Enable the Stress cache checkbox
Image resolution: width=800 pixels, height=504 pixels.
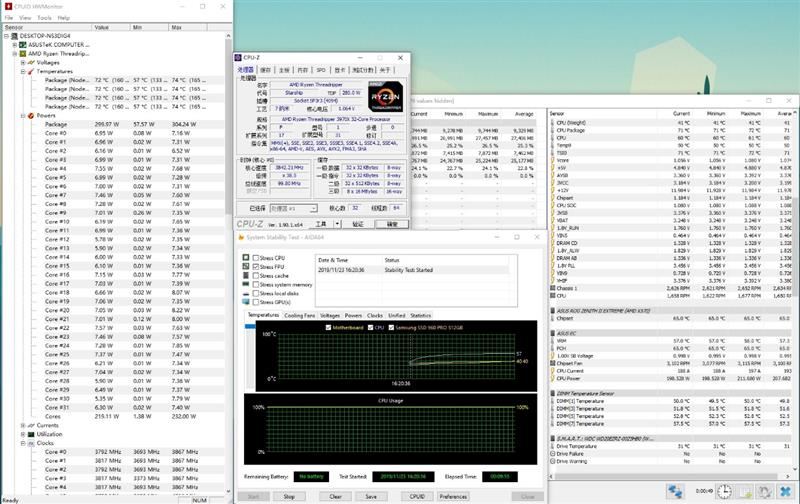[x=256, y=276]
